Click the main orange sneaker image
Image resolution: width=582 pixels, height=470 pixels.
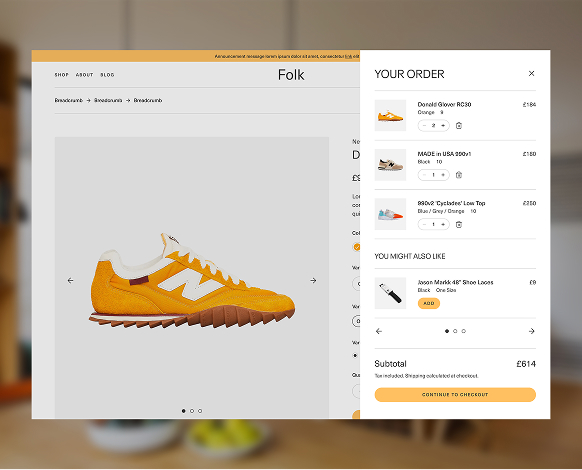point(192,281)
